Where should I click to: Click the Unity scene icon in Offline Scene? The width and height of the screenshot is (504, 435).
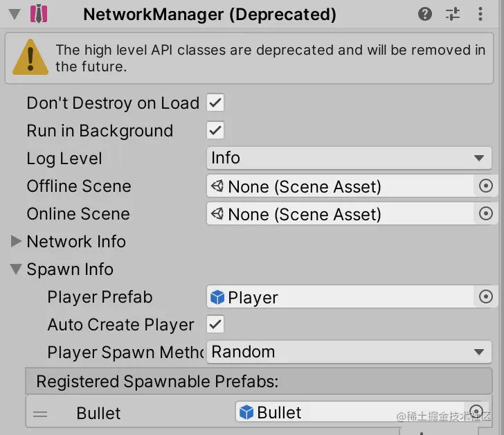coord(217,186)
